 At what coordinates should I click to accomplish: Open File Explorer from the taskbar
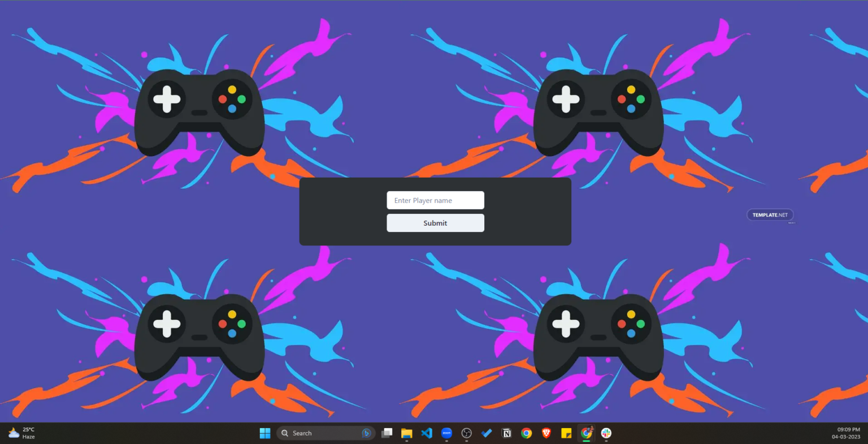click(406, 433)
